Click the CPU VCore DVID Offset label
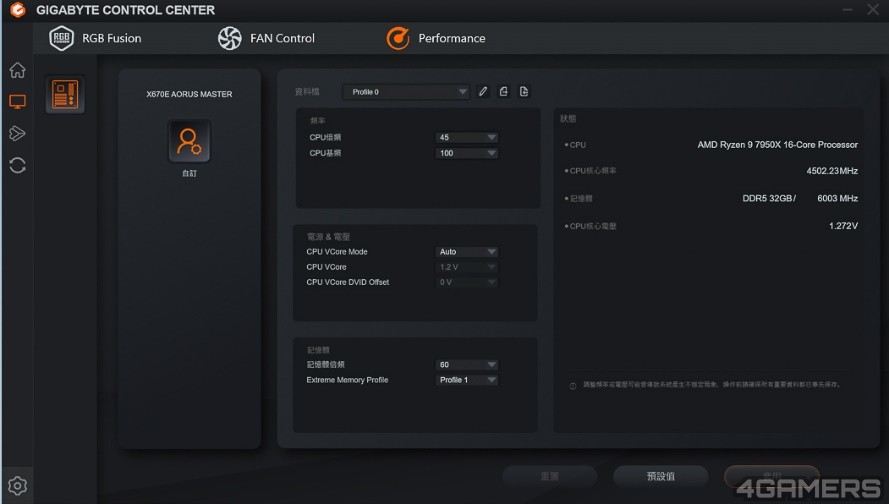 click(x=348, y=282)
